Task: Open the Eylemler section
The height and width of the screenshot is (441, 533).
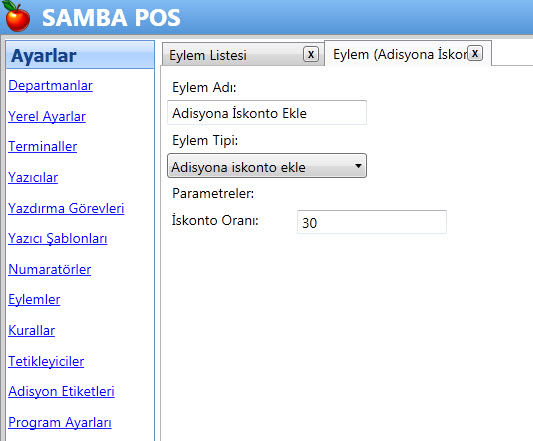Action: tap(34, 300)
